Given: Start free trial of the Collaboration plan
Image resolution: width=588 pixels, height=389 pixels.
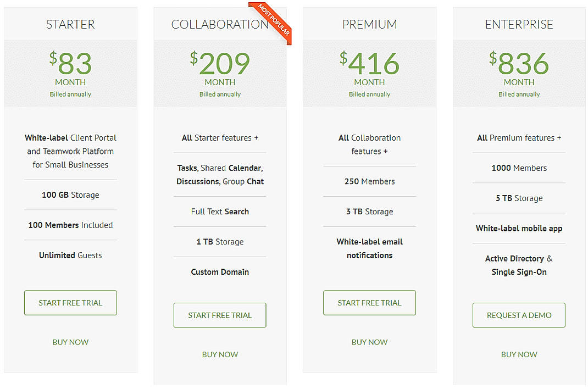Looking at the screenshot, I should 220,315.
